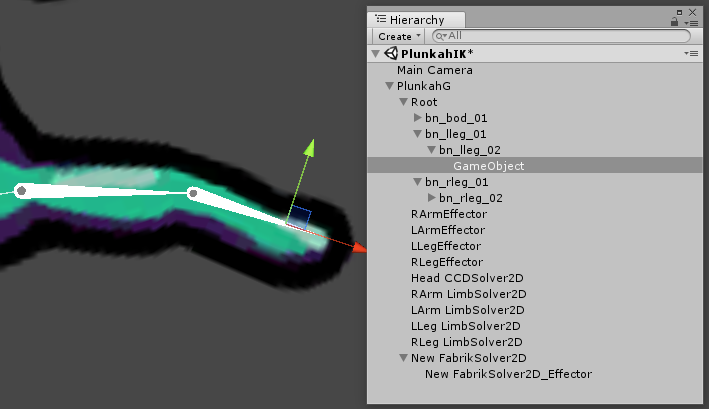Screen dimensions: 709x409
Task: Select the left bone joint circle
Action: point(22,190)
